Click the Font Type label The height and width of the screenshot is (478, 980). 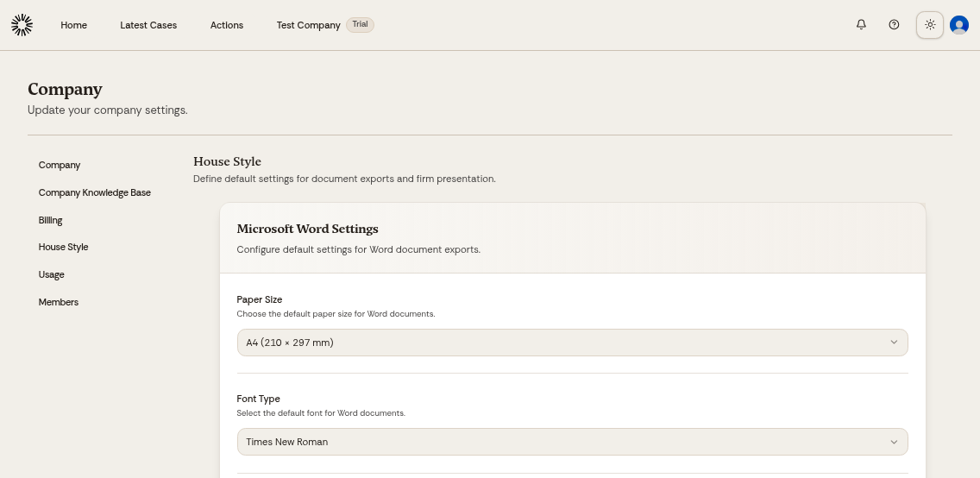pos(258,399)
